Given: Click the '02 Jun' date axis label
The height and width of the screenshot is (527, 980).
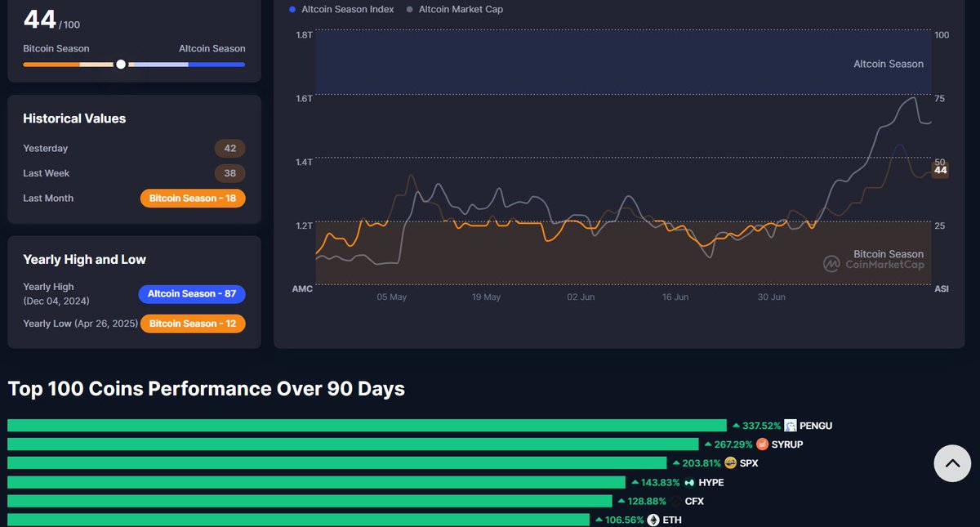Looking at the screenshot, I should point(581,297).
